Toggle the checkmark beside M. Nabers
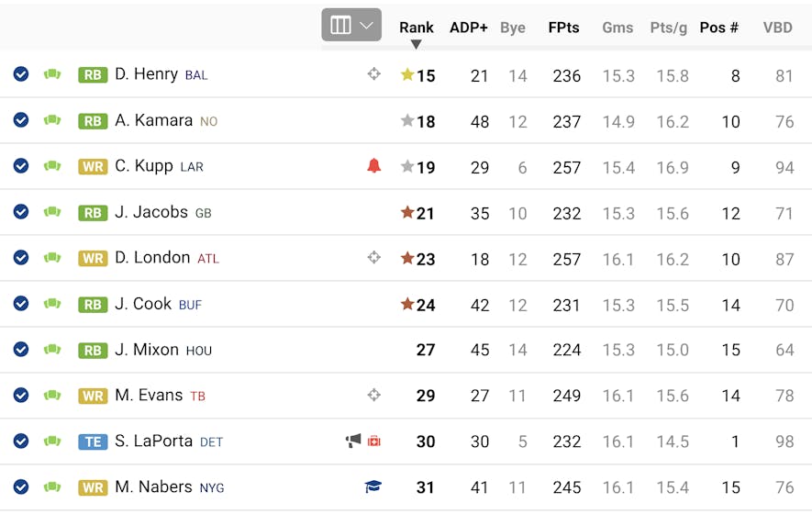 click(21, 487)
